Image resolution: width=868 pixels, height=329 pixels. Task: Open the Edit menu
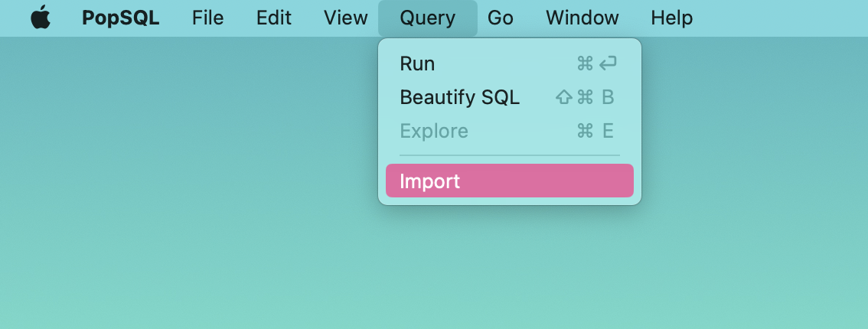(x=273, y=18)
